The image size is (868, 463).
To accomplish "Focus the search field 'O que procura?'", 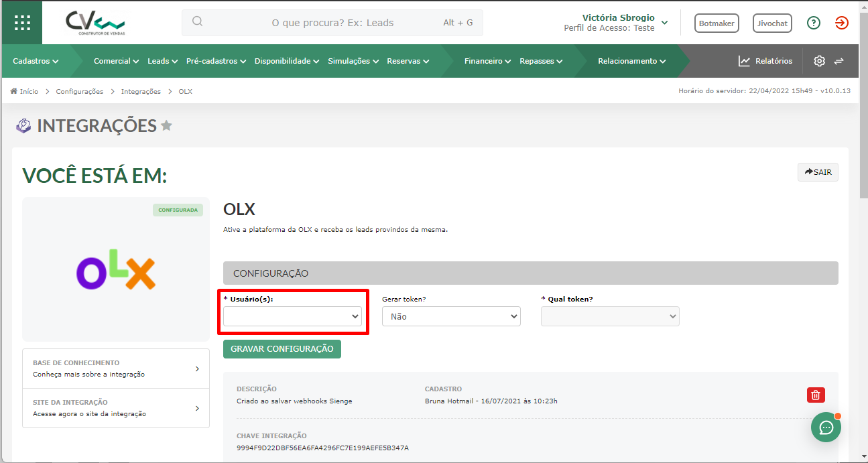I will point(332,23).
